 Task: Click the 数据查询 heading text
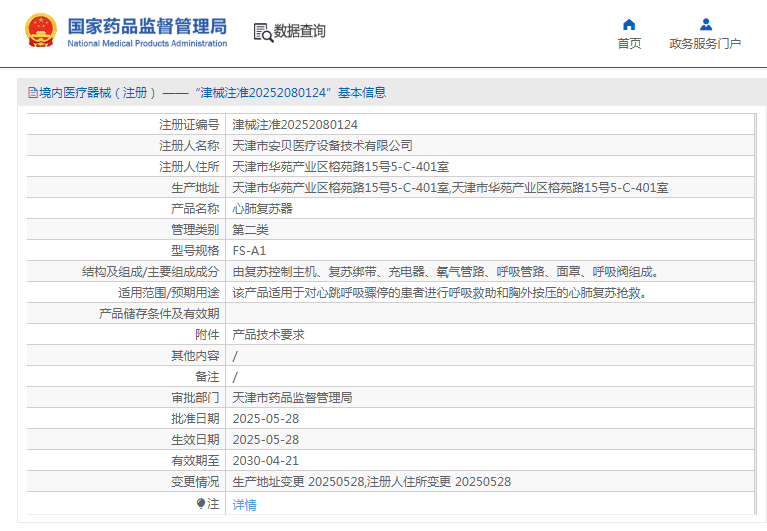coord(299,31)
